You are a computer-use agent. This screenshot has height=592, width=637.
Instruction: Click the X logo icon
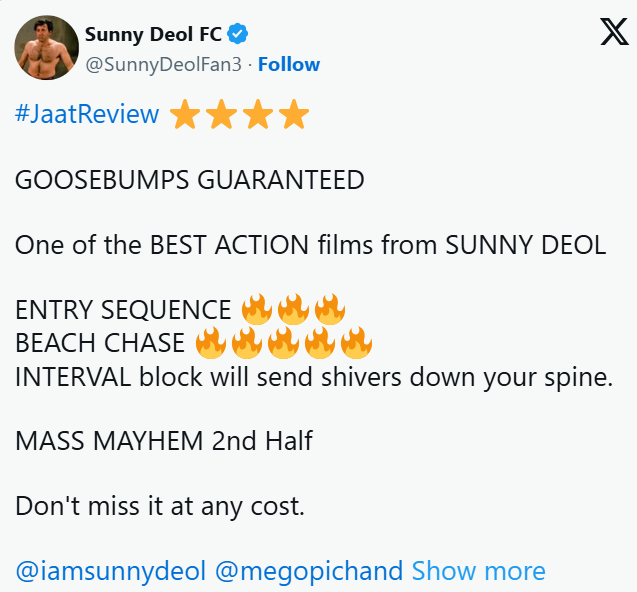613,33
